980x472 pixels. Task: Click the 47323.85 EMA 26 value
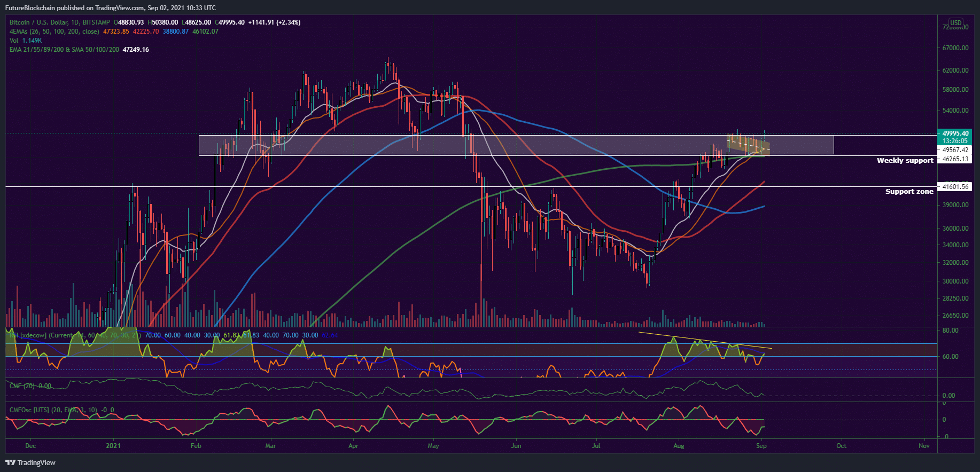tap(116, 32)
